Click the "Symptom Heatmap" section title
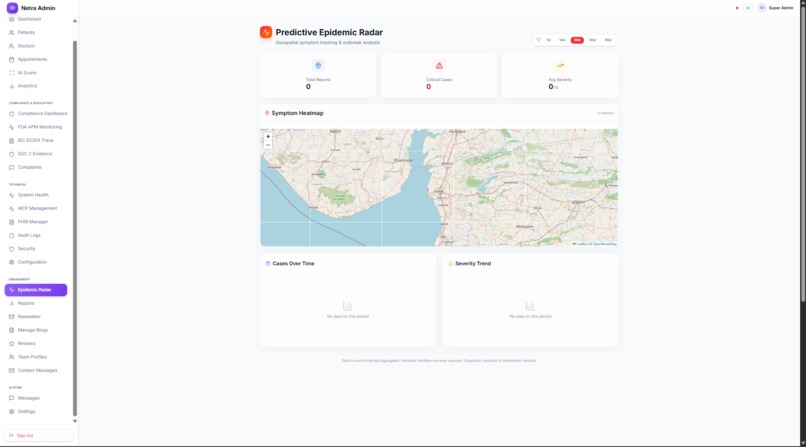 [297, 113]
